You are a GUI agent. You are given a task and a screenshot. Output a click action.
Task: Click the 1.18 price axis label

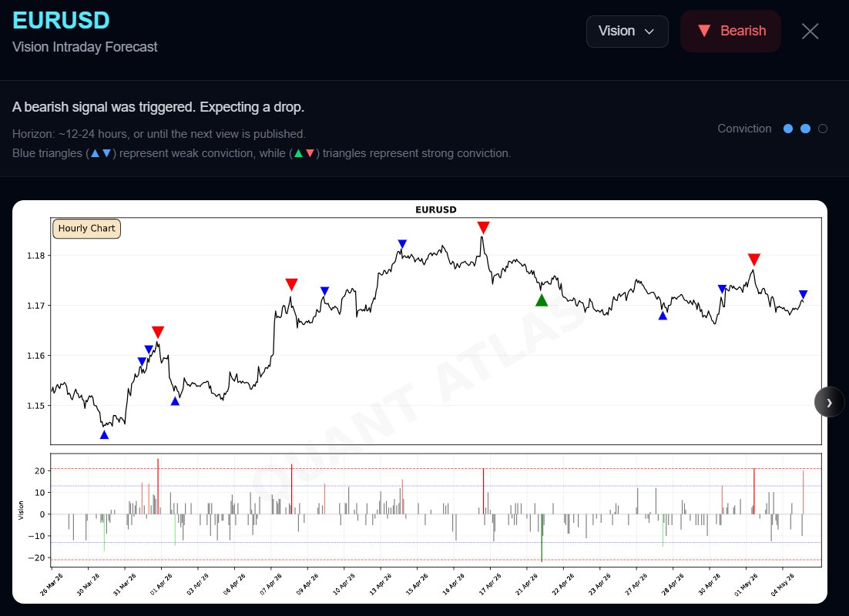click(x=35, y=256)
